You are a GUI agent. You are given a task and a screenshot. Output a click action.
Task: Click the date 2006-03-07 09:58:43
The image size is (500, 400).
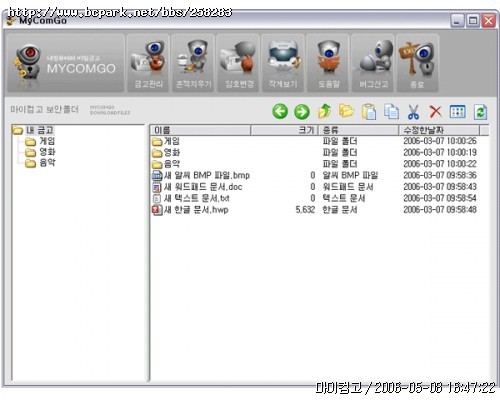[x=440, y=187]
